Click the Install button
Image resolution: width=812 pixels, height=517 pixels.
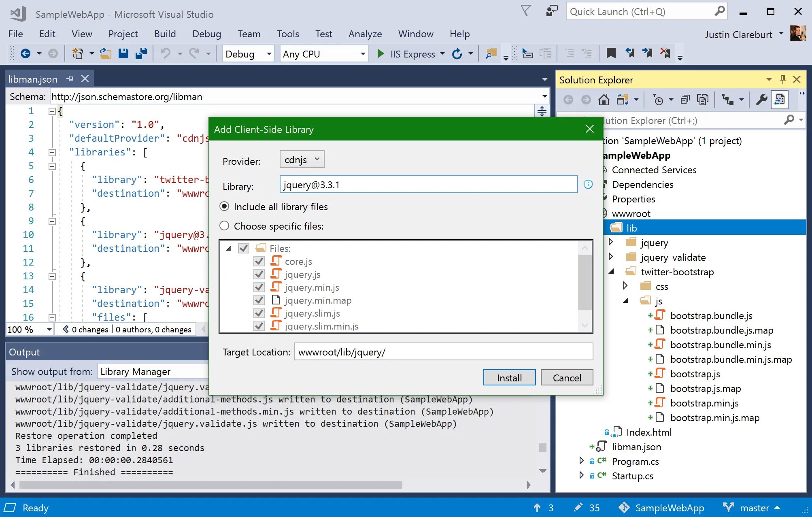tap(509, 378)
